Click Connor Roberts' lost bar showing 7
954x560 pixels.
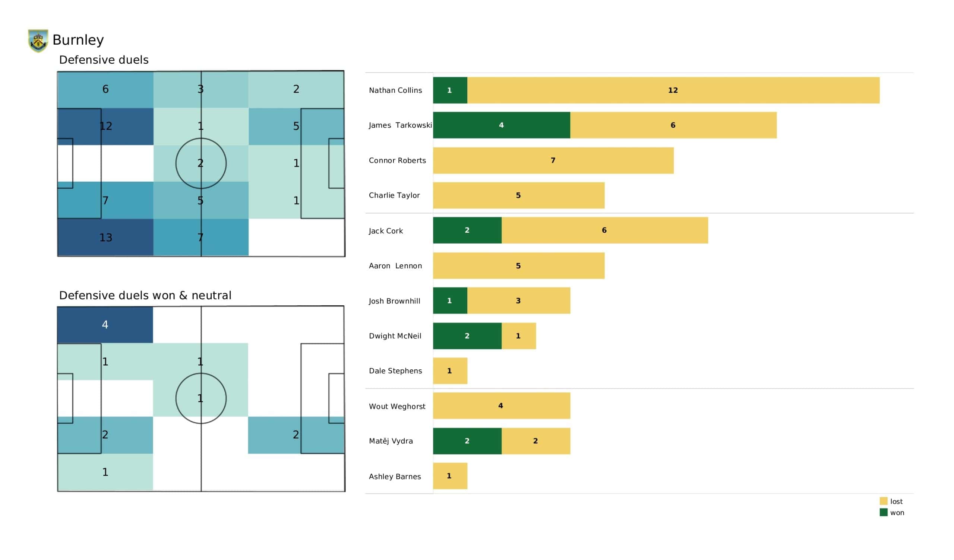click(553, 160)
